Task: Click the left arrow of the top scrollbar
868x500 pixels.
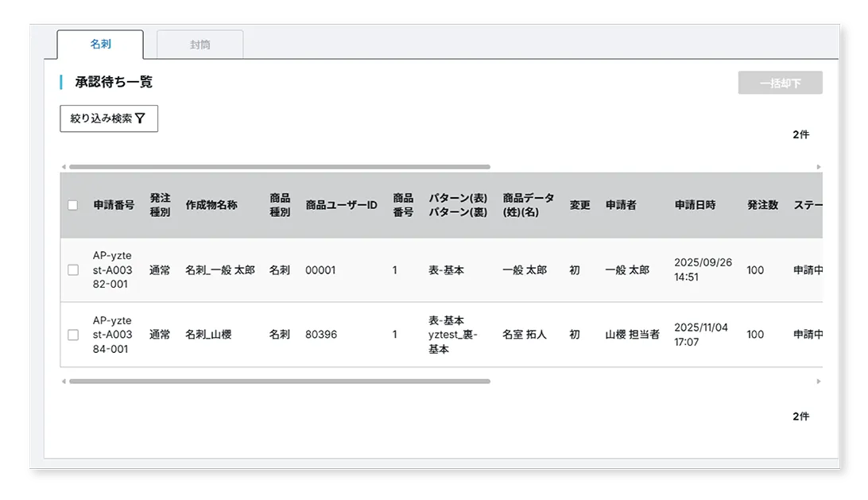Action: tap(64, 167)
